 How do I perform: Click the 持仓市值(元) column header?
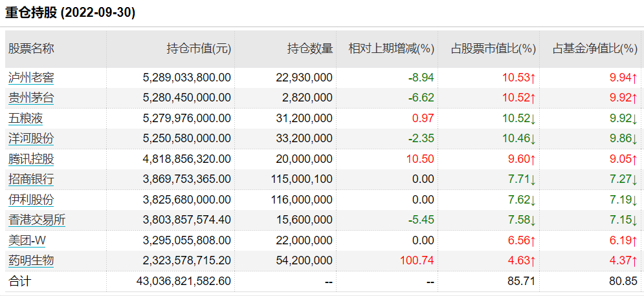pos(198,48)
